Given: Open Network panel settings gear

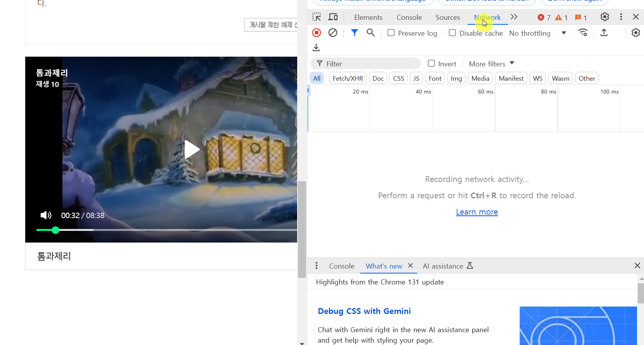Looking at the screenshot, I should pos(635,33).
